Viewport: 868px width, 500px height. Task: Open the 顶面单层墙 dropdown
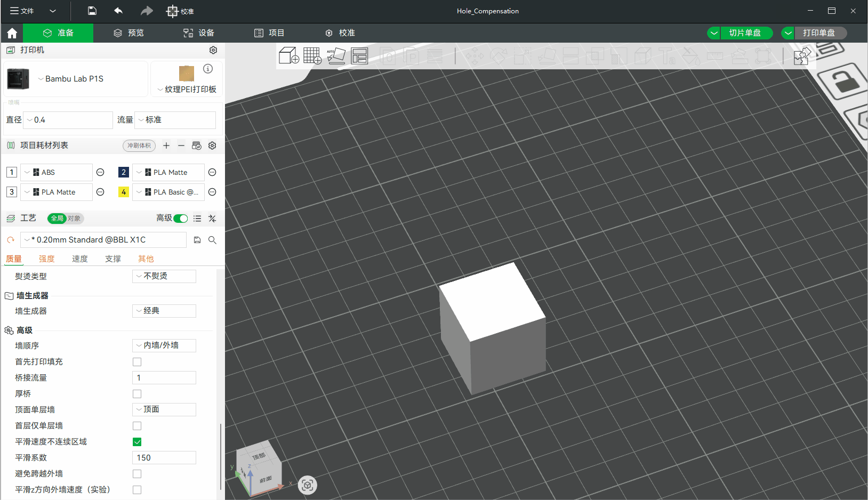[x=164, y=409]
